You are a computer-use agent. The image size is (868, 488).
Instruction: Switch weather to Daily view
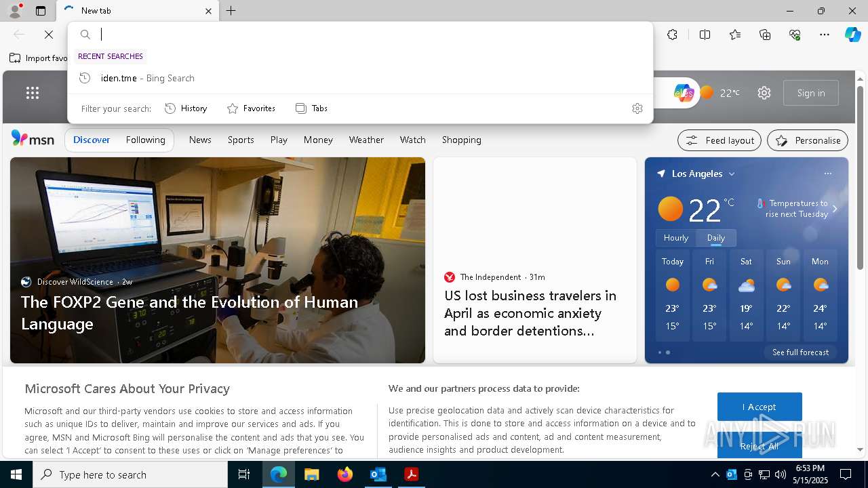click(716, 238)
